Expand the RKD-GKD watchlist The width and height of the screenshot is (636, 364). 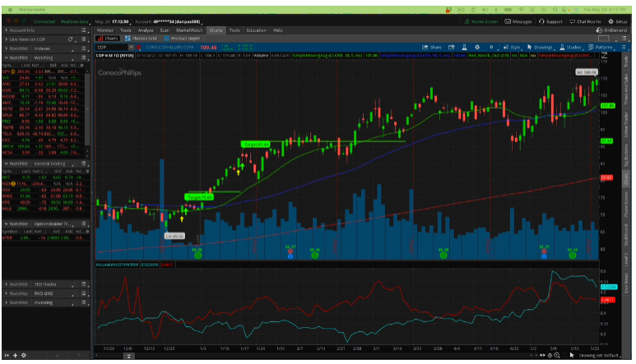click(x=6, y=293)
